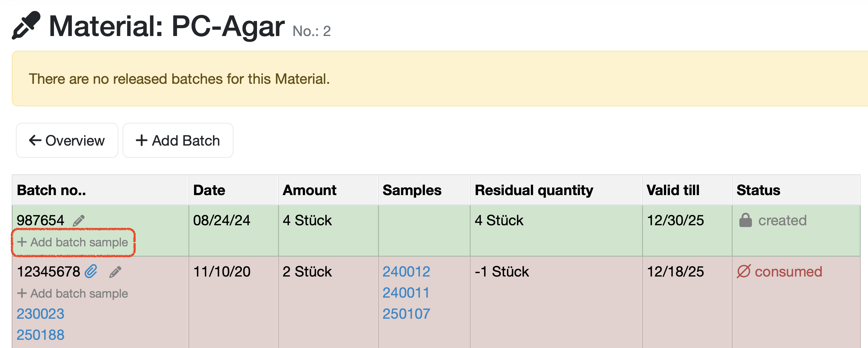
Task: Click the no released batches warning banner
Action: [438, 79]
